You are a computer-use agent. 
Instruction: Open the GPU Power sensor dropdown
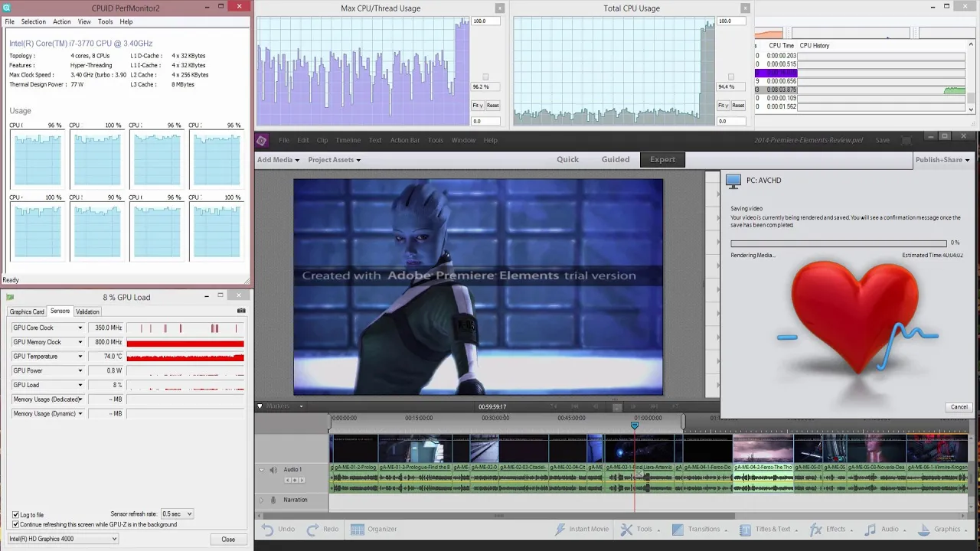click(x=80, y=370)
